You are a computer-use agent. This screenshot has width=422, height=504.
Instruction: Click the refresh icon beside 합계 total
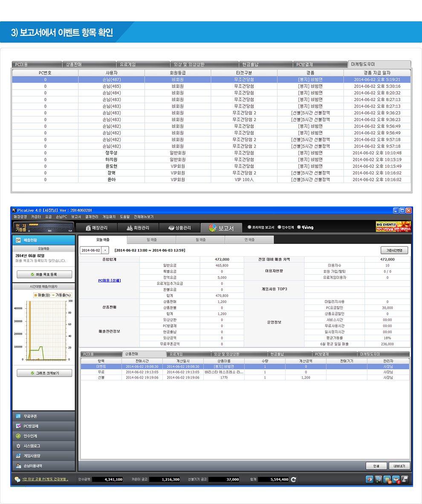pyautogui.click(x=293, y=479)
